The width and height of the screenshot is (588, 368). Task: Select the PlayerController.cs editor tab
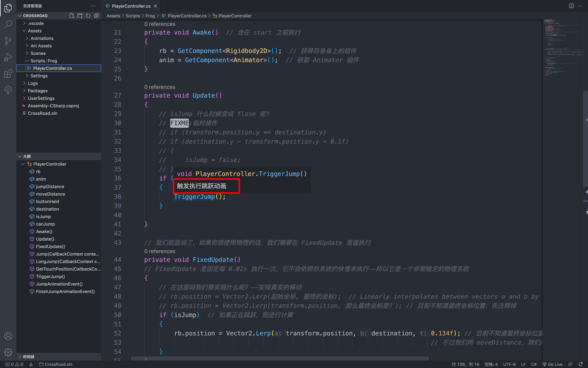131,6
